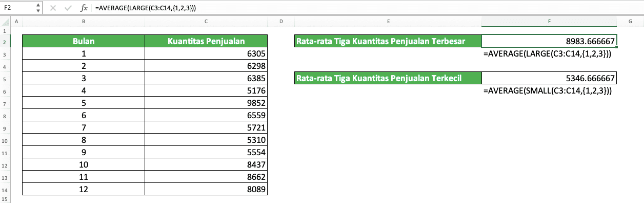
Task: Select row 14 header
Action: pyautogui.click(x=5, y=190)
